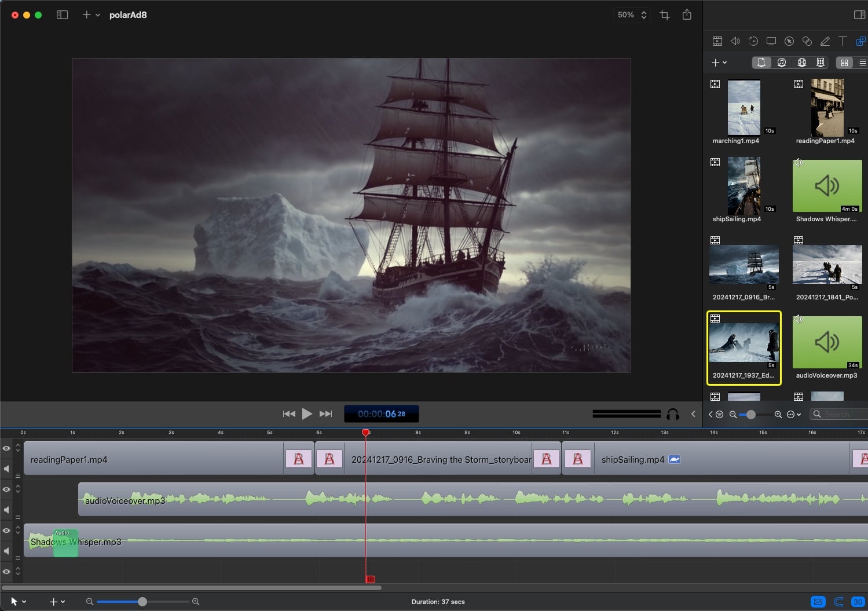868x611 pixels.
Task: Open the Timing clock panel
Action: coord(753,41)
